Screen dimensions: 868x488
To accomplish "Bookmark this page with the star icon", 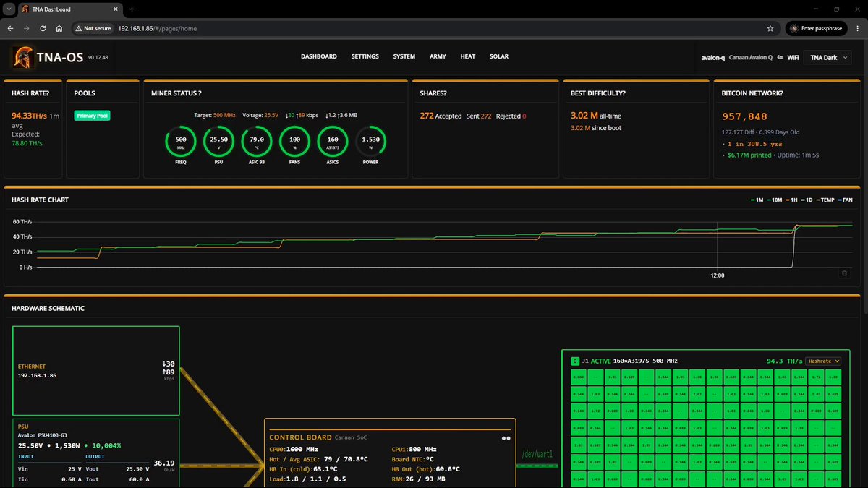I will point(770,28).
